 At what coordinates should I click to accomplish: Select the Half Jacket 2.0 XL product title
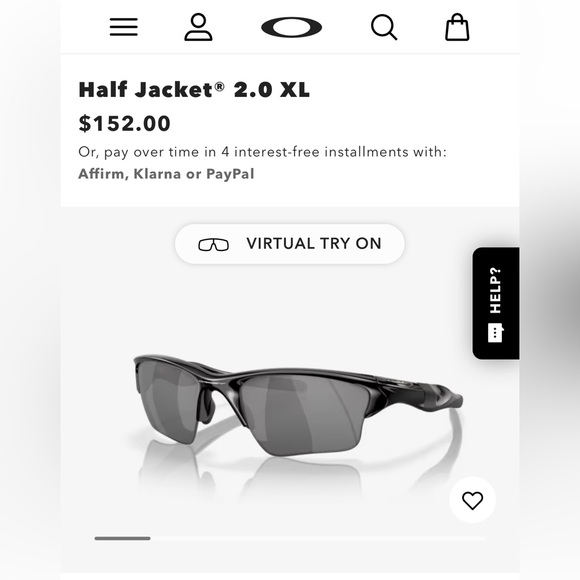point(194,90)
